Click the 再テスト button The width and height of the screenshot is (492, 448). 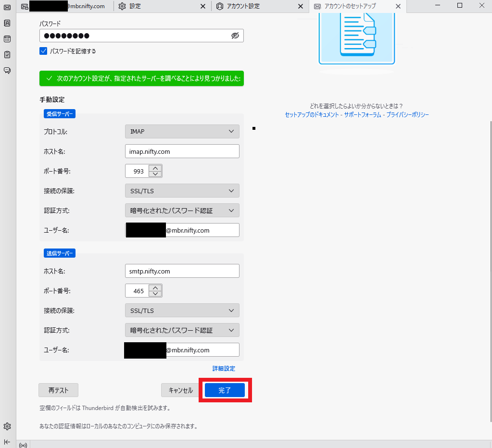click(58, 390)
